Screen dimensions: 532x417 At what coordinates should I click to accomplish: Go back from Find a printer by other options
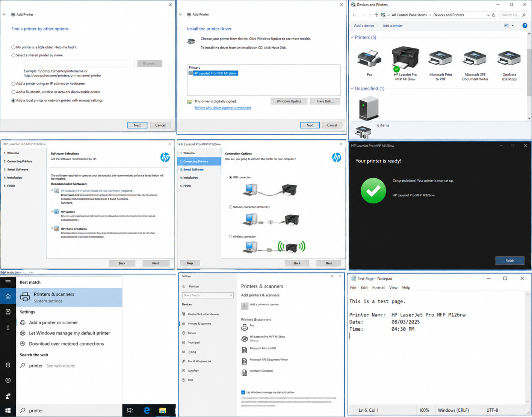pos(5,14)
